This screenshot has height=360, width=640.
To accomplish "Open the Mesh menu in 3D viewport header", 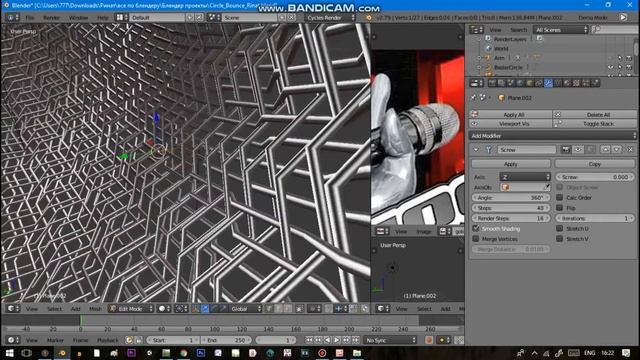I will click(x=95, y=309).
